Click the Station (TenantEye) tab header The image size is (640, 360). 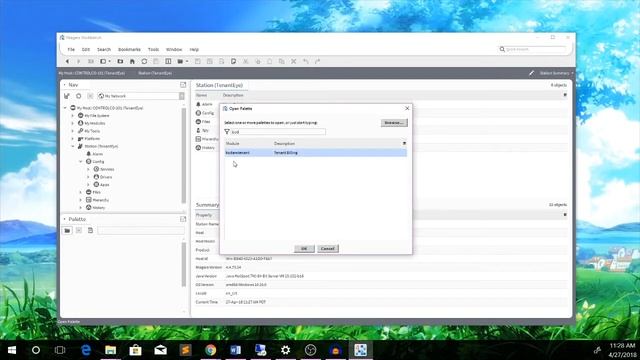point(219,85)
